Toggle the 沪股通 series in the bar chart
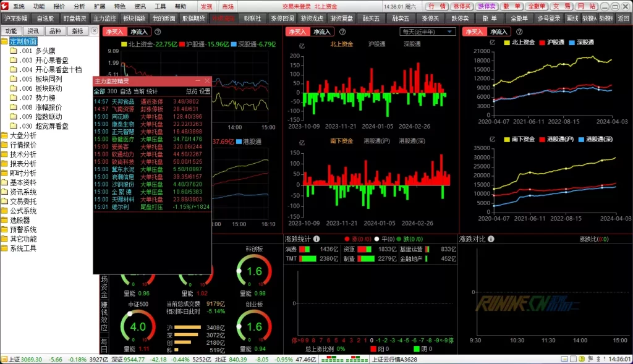This screenshot has width=633, height=364. coord(377,44)
